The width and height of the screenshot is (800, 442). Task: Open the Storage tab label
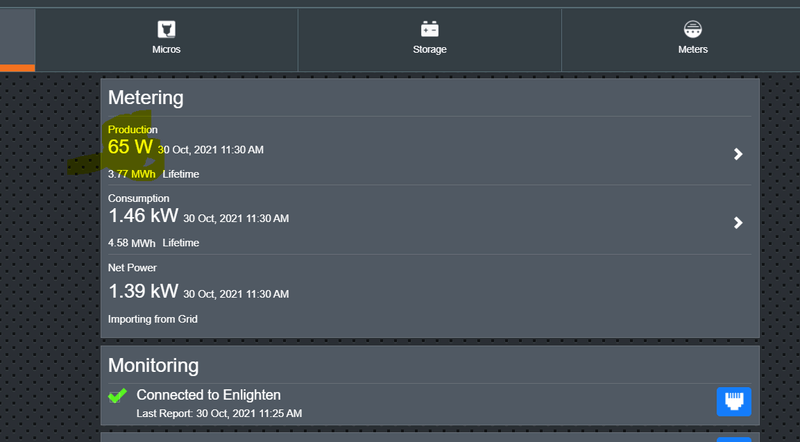coord(430,49)
